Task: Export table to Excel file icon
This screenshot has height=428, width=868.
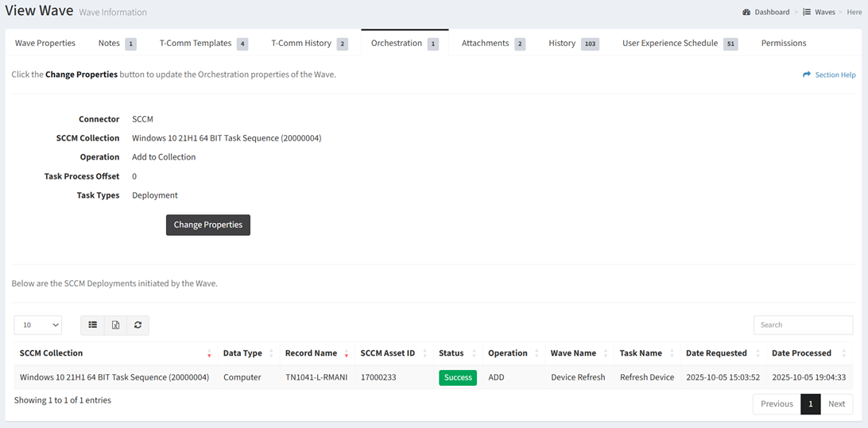Action: click(x=115, y=325)
